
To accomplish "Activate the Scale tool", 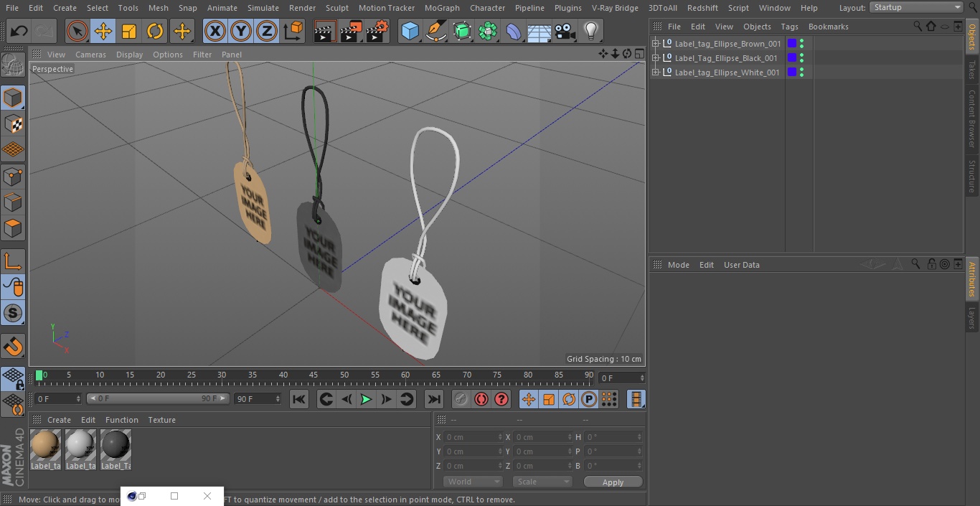I will coord(129,31).
